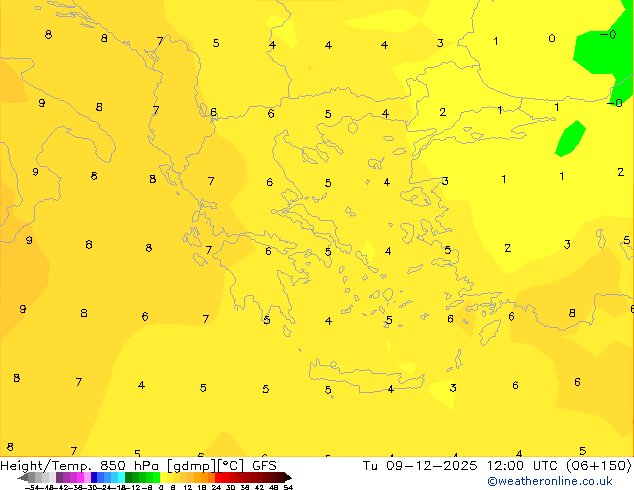Screen dimensions: 634x490
Task: Click the "Height/Temp." title text
Action: 46,466
